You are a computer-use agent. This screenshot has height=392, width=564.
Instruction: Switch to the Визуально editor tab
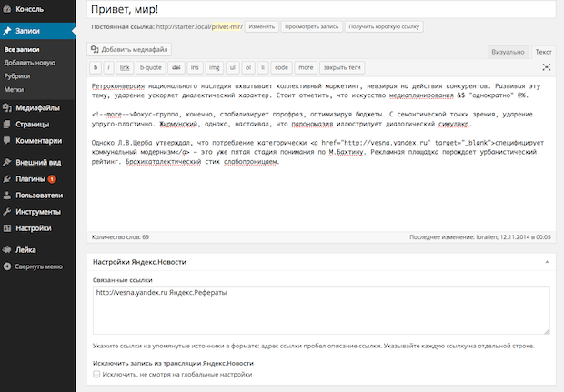tap(507, 53)
